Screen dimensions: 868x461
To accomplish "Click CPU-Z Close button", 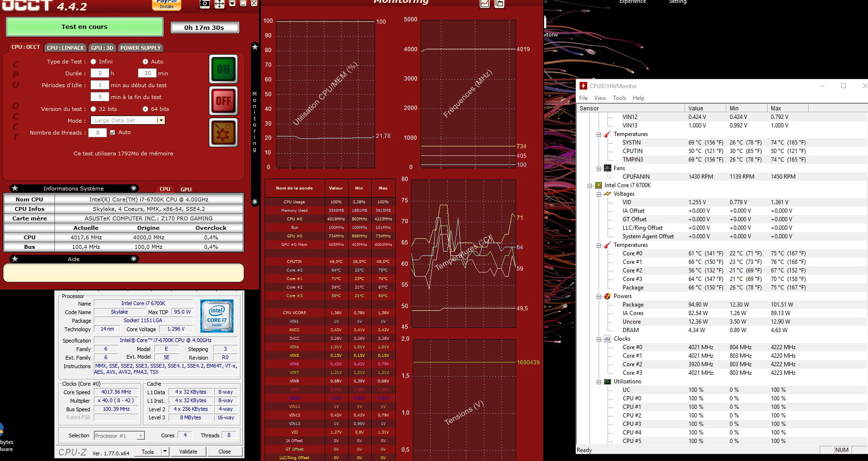I will [224, 452].
